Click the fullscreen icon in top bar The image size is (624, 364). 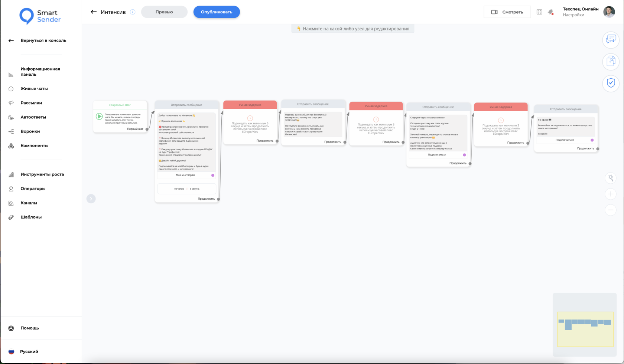click(539, 12)
